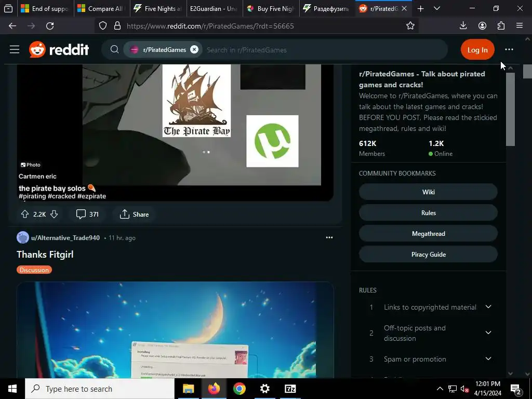Image resolution: width=532 pixels, height=399 pixels.
Task: Open 7-Zip from the taskbar
Action: click(x=290, y=389)
